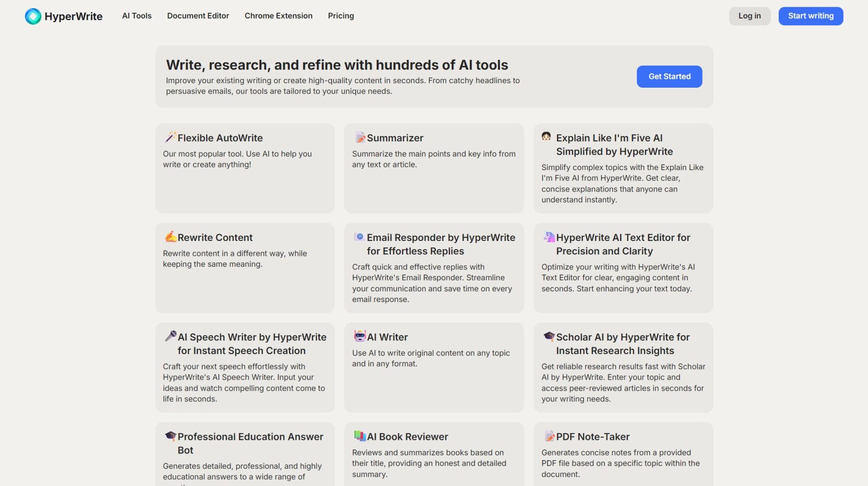Open the Professional Education Answer Bot card
This screenshot has width=868, height=486.
point(250,443)
